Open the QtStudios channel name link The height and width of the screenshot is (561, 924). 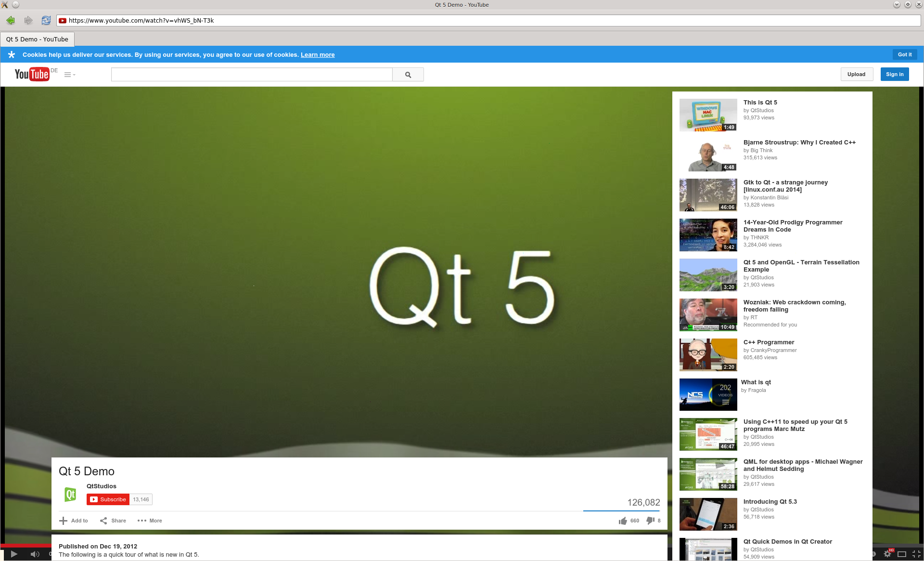pyautogui.click(x=102, y=486)
